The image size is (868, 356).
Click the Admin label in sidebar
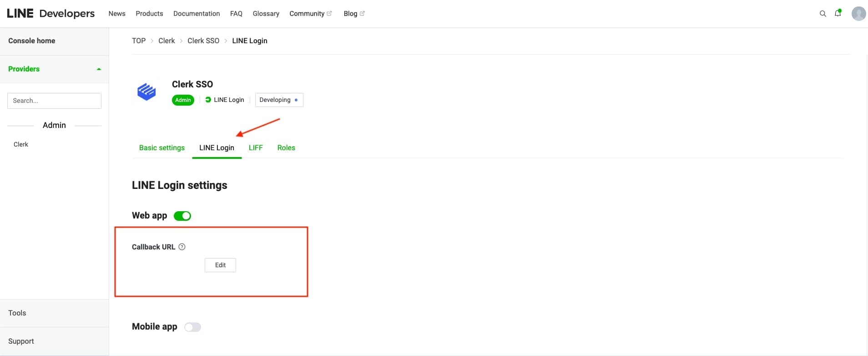(54, 125)
